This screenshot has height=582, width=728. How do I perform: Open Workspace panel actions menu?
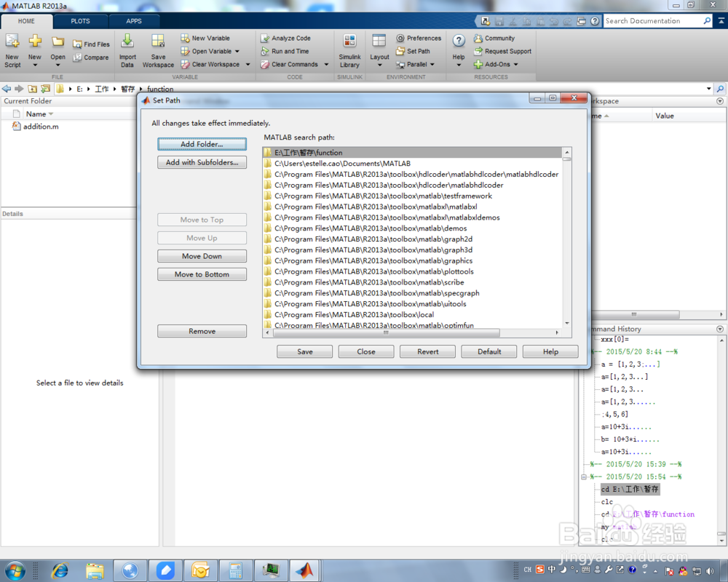coord(720,101)
